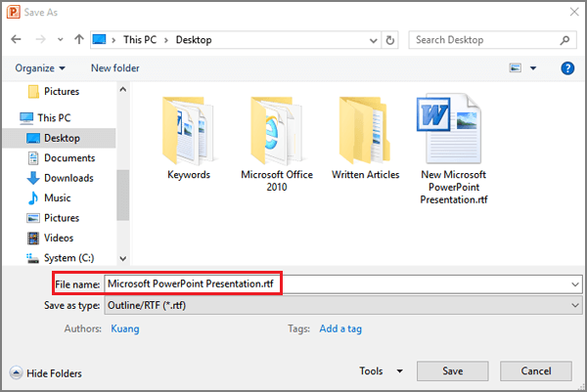The width and height of the screenshot is (587, 392).
Task: Open the Tools dropdown menu
Action: [382, 371]
